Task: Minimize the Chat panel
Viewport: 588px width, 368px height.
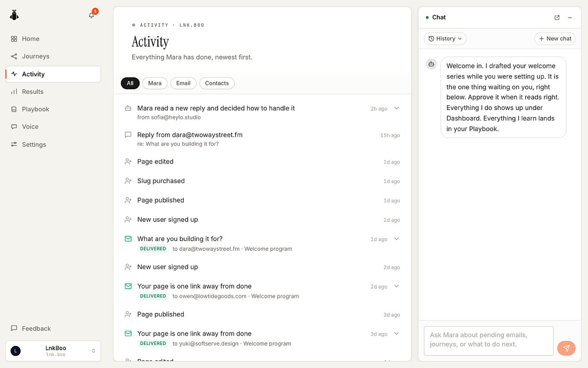Action: point(570,18)
